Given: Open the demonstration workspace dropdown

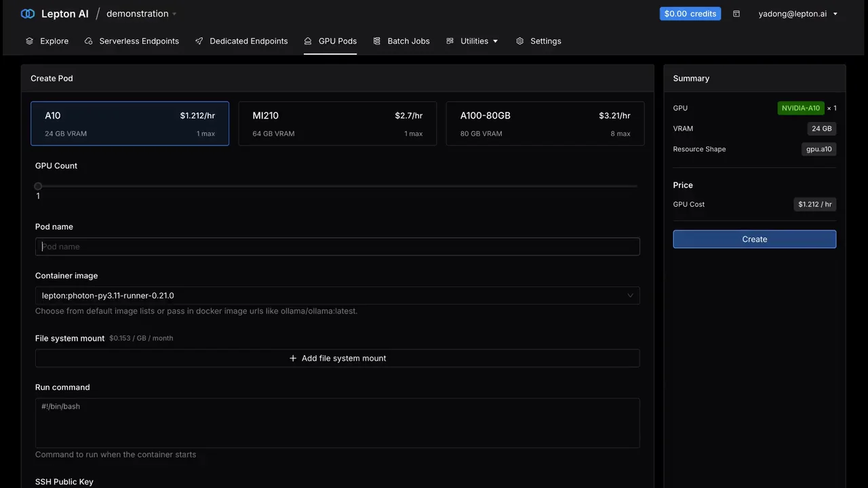Looking at the screenshot, I should [141, 14].
